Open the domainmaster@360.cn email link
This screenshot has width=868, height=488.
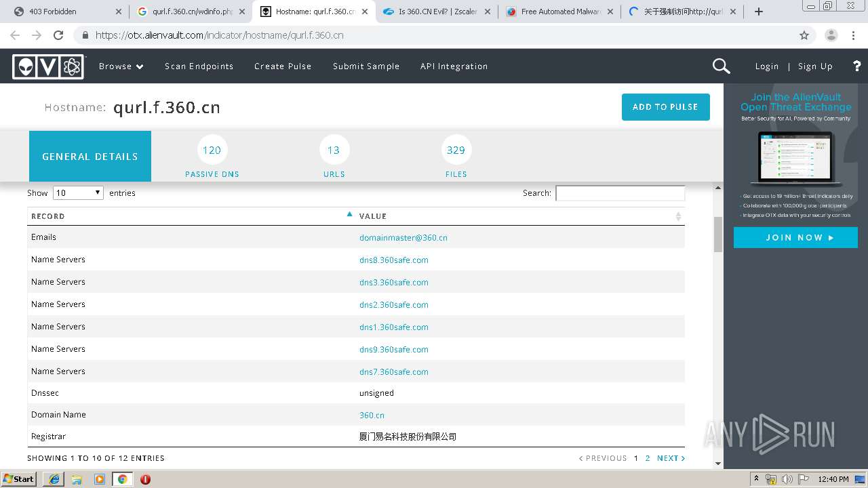[403, 238]
